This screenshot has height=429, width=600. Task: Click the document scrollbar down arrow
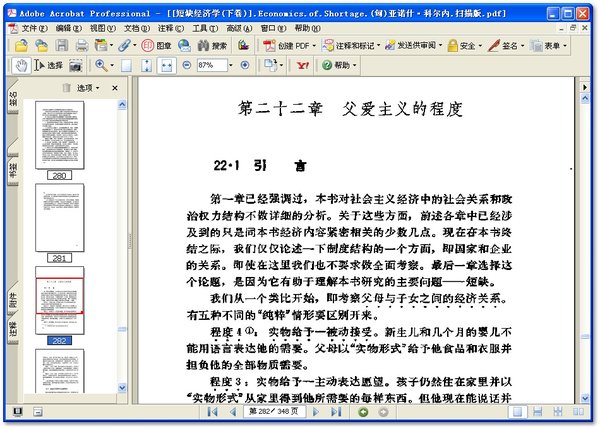(585, 398)
